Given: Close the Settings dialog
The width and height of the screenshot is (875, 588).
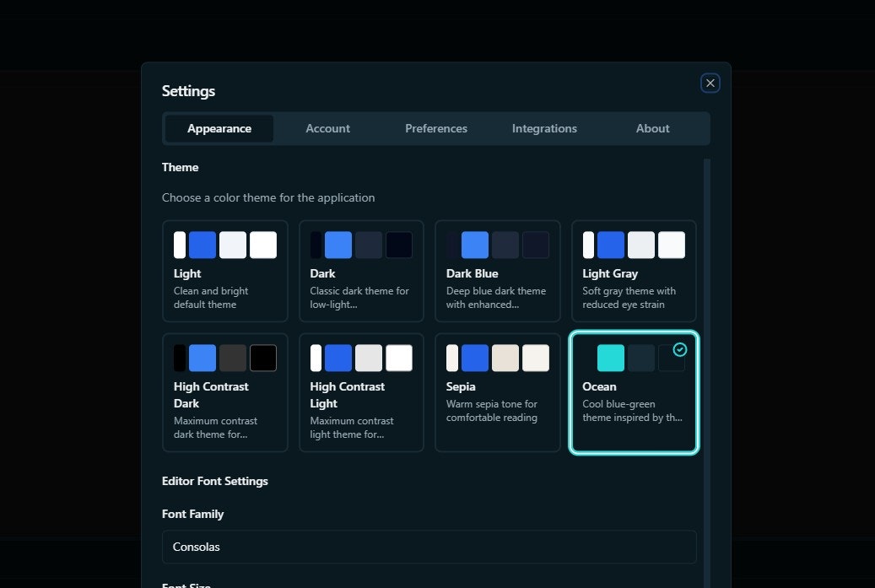Looking at the screenshot, I should (x=710, y=83).
